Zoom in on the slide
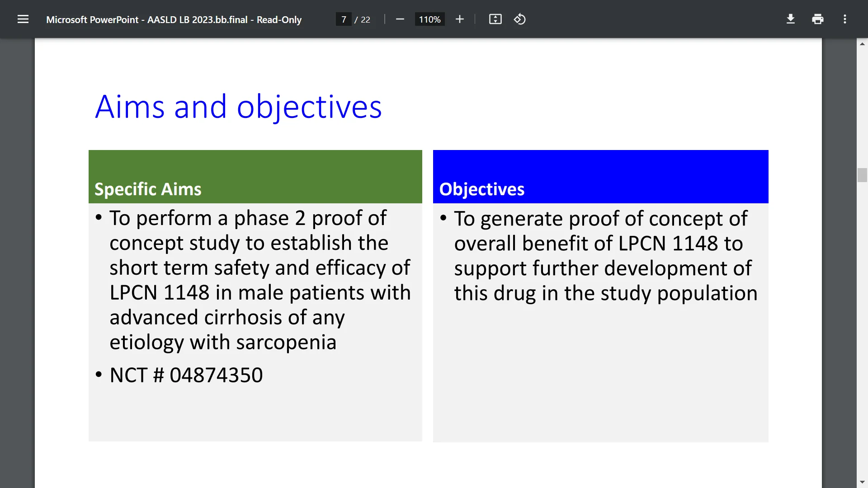 tap(459, 19)
